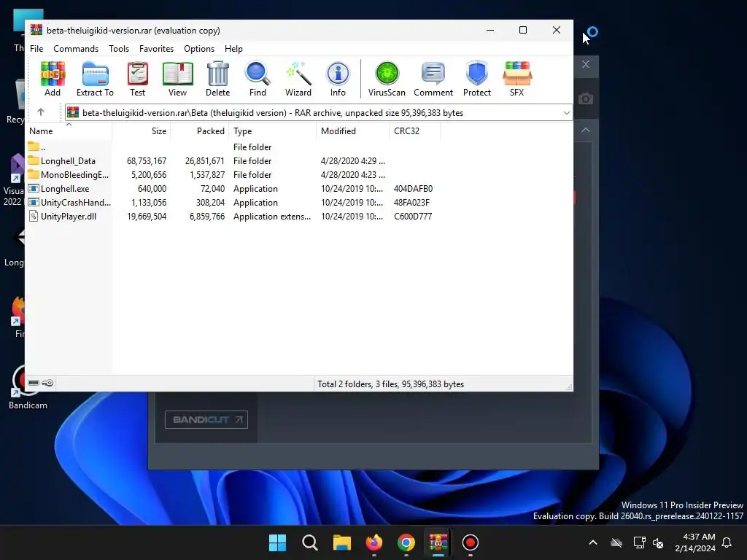Open the File menu

(x=36, y=49)
